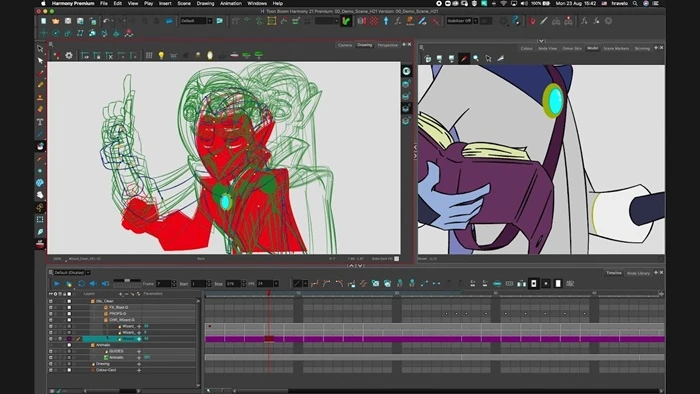
Task: Switch to the Camera view tab
Action: (345, 45)
